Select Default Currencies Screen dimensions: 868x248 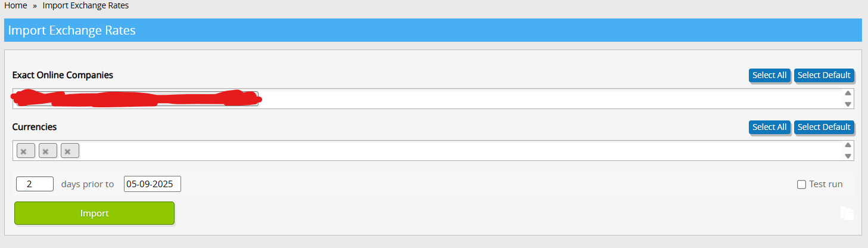(x=824, y=127)
